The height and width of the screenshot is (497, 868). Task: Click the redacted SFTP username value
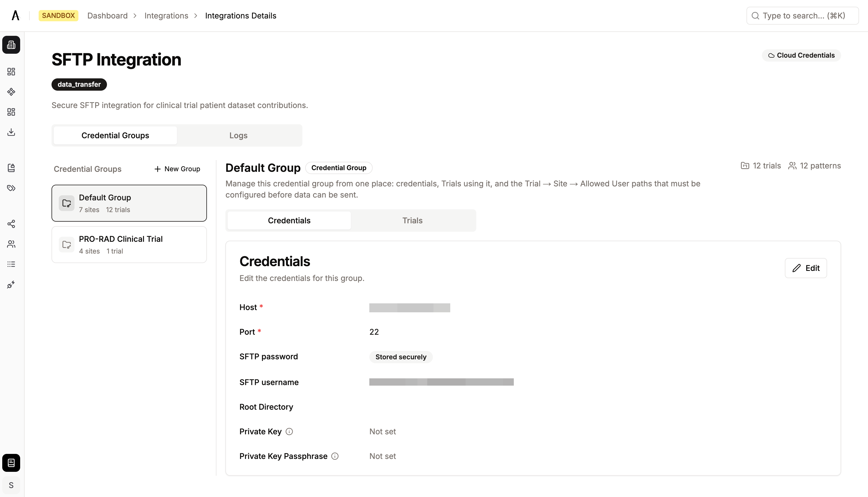pos(442,382)
